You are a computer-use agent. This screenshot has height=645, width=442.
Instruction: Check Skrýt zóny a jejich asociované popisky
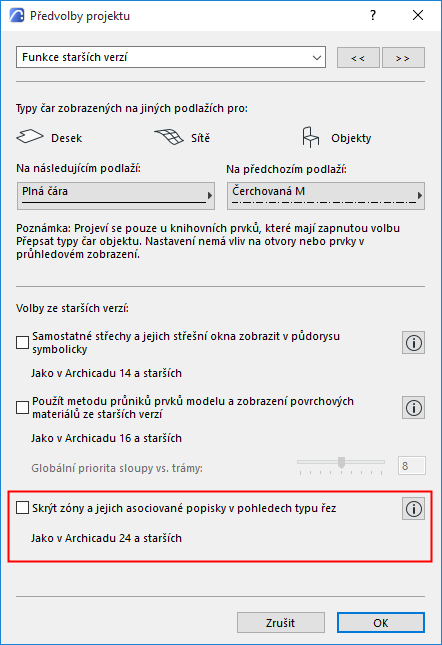click(x=22, y=508)
